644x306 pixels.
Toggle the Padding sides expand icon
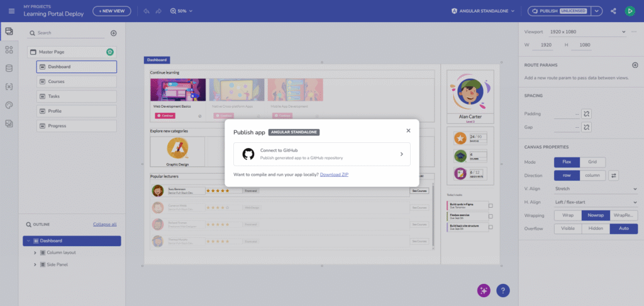(587, 113)
